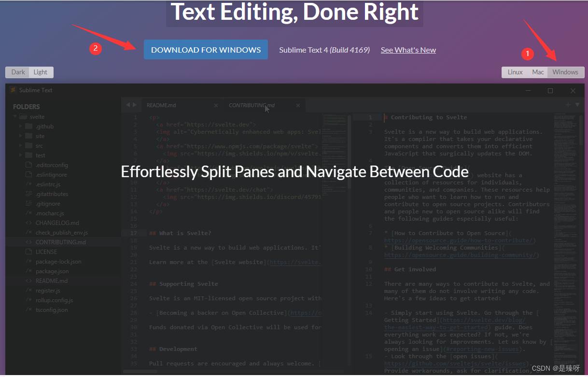Click the Download for Windows button
The height and width of the screenshot is (377, 588).
click(206, 50)
